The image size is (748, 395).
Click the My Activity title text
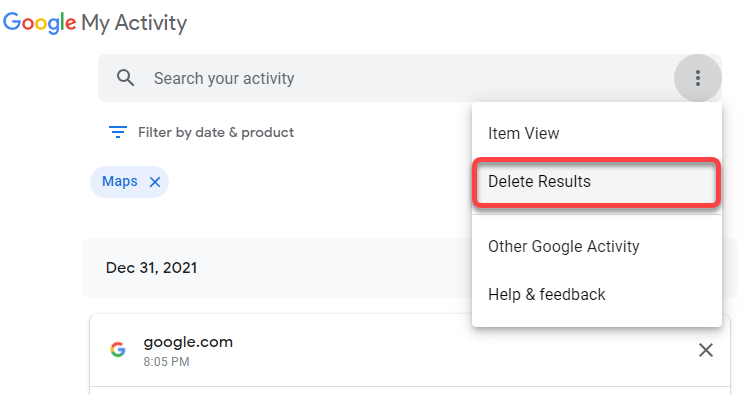(134, 23)
